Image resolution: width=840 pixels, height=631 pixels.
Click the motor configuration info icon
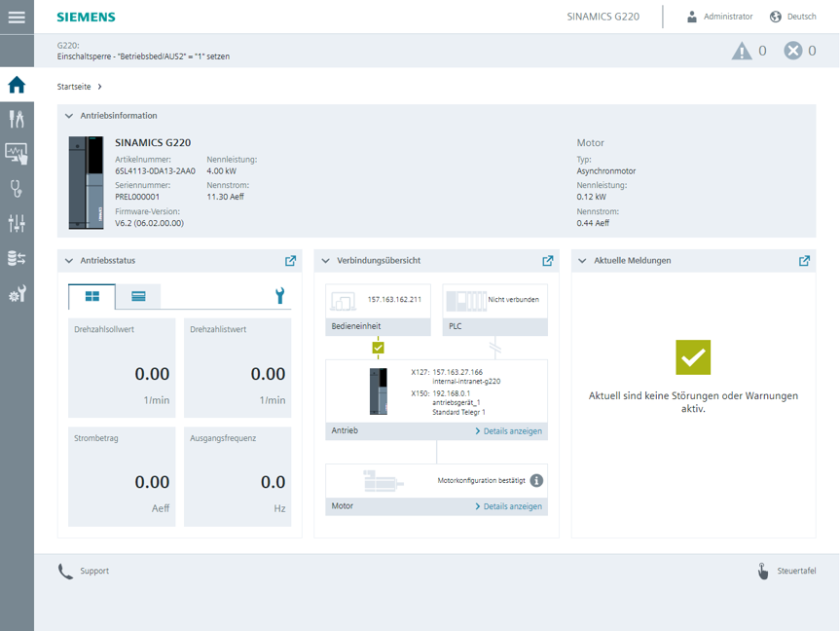click(536, 480)
